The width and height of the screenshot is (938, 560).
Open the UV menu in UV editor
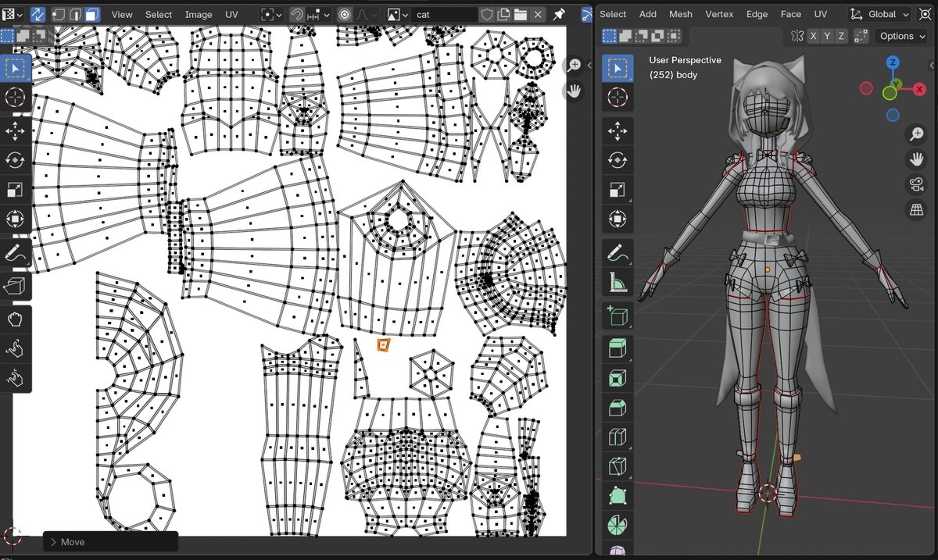point(231,14)
